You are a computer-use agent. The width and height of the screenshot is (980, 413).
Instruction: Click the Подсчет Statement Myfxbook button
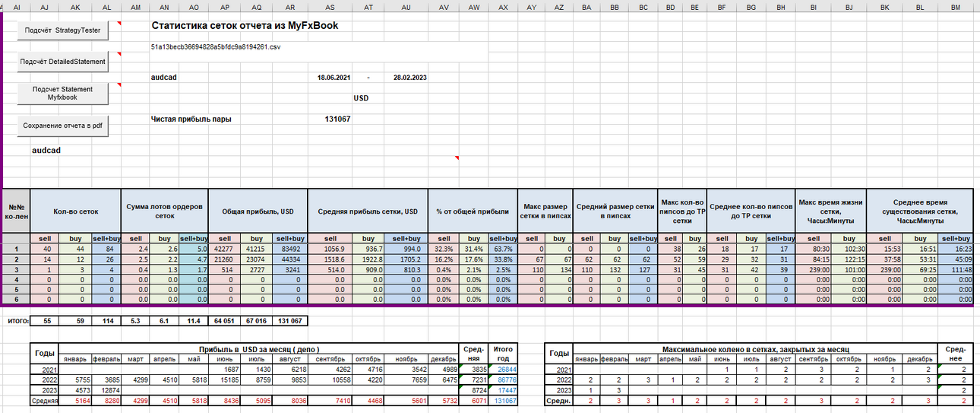click(62, 94)
